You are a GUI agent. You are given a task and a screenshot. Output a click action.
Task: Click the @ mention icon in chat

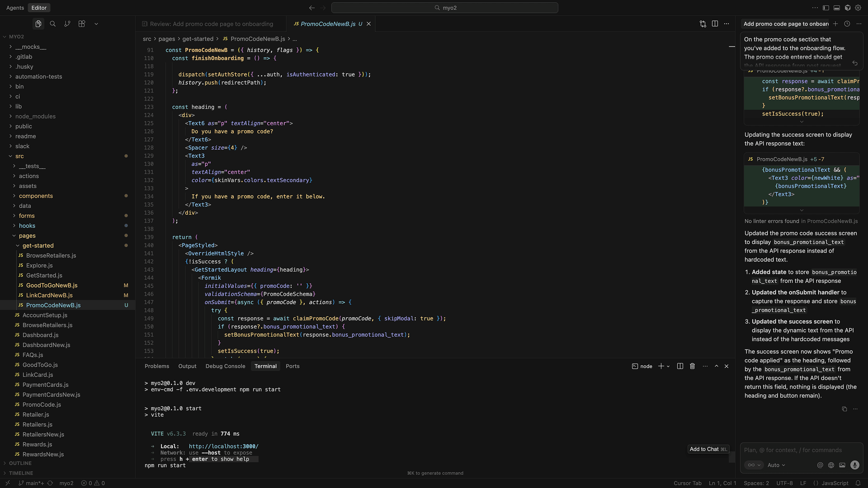click(820, 465)
